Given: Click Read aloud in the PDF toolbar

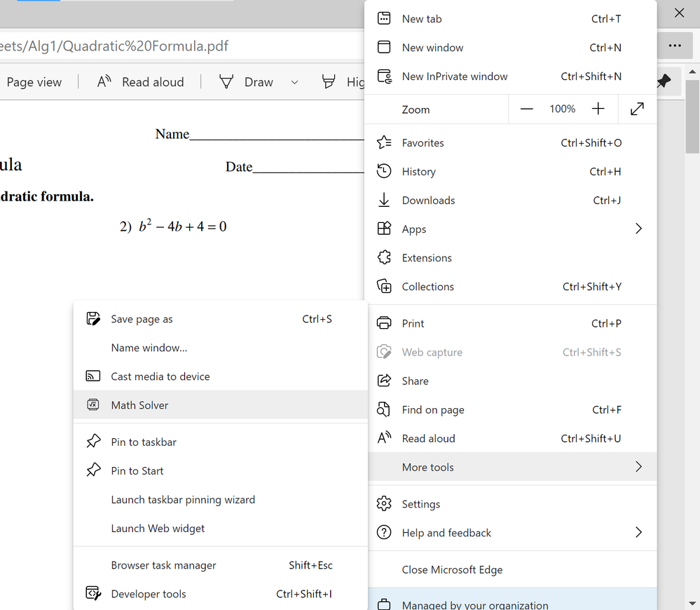Looking at the screenshot, I should [x=140, y=82].
